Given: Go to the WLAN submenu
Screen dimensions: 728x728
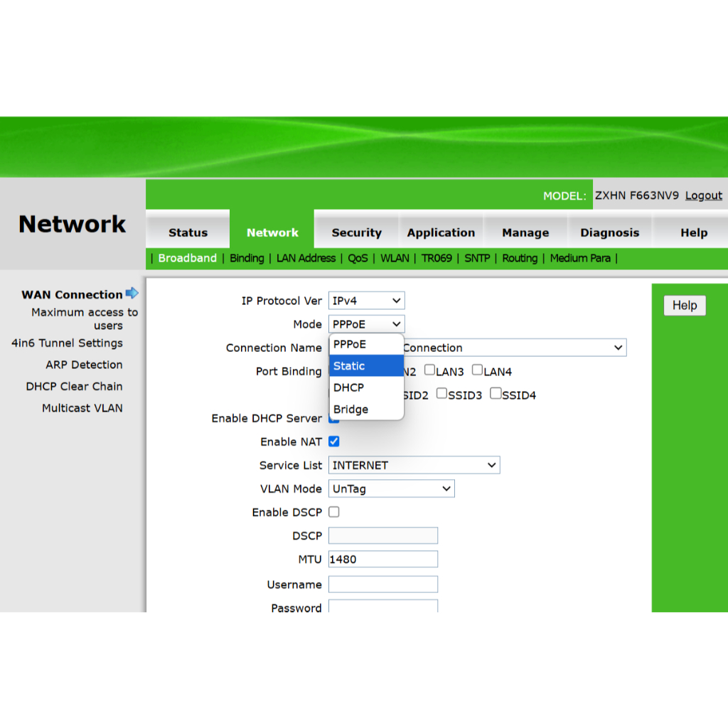Looking at the screenshot, I should point(395,258).
